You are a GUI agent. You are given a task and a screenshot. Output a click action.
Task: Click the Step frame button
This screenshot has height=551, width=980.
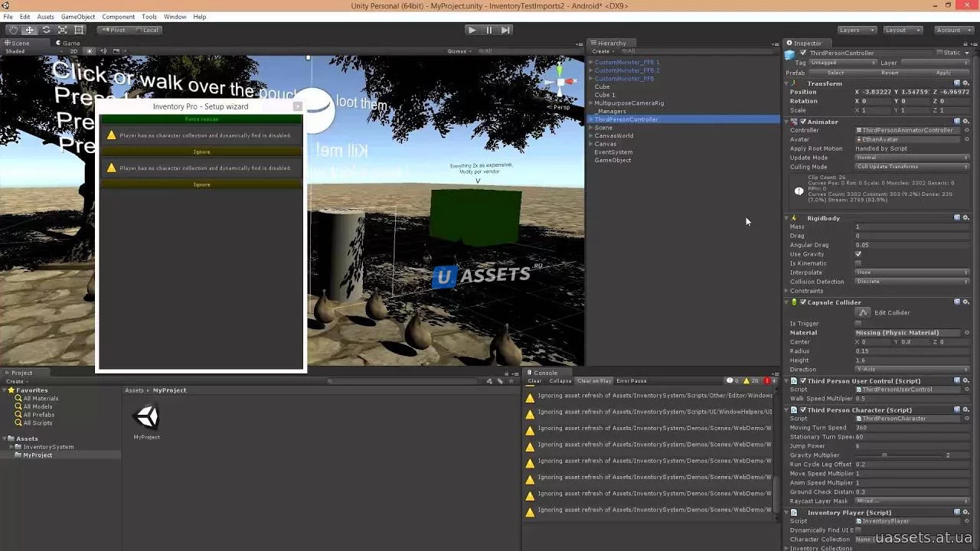(505, 30)
